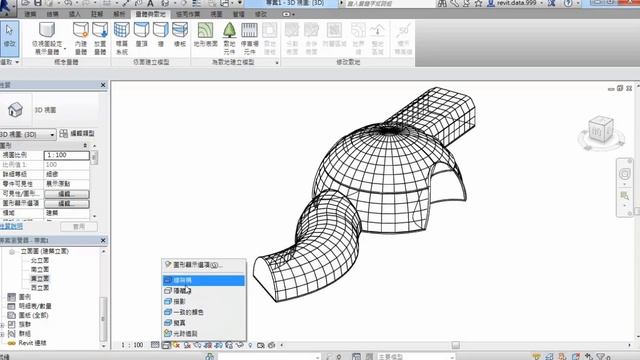Open the 視圖 View ribbon tab
The height and width of the screenshot is (360, 640).
coord(216,14)
